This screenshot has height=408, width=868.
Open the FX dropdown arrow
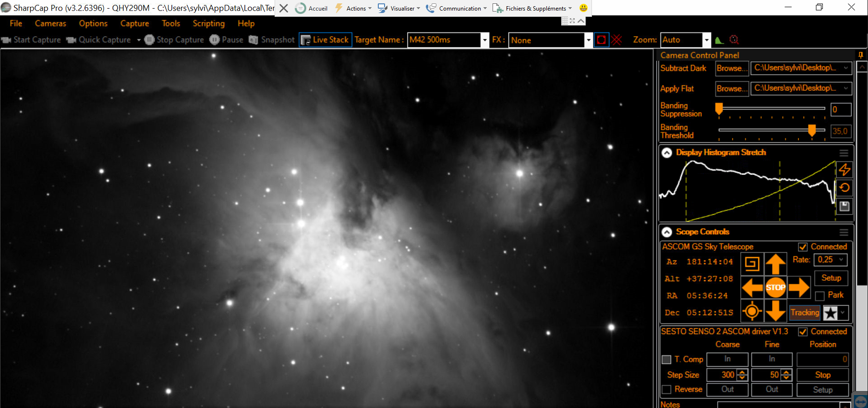[588, 40]
